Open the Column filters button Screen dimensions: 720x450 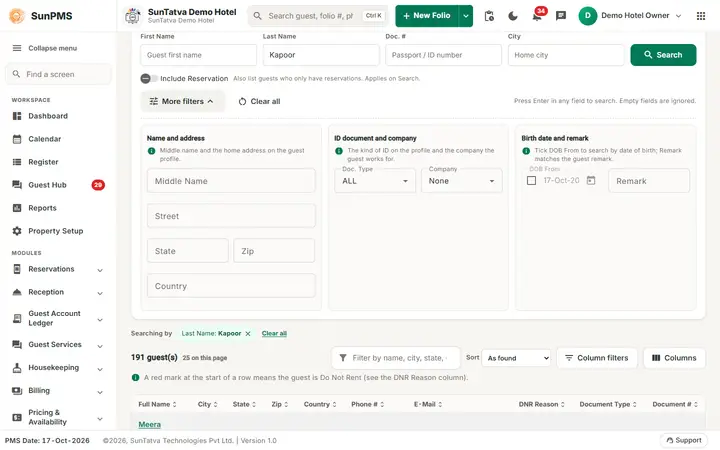(x=596, y=358)
